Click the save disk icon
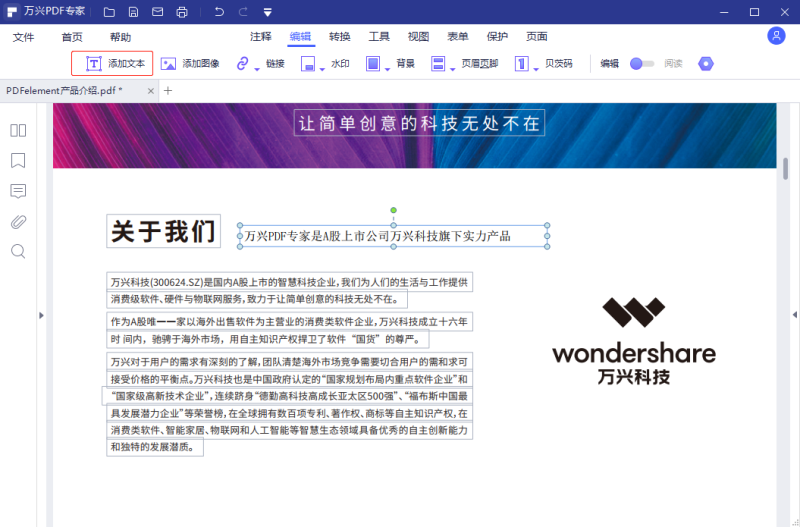 (133, 12)
